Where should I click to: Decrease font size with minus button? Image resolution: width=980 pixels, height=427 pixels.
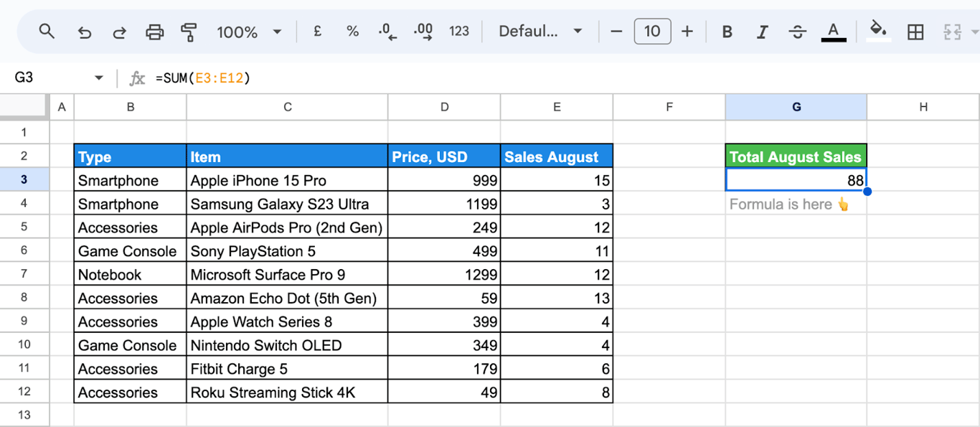pos(616,31)
